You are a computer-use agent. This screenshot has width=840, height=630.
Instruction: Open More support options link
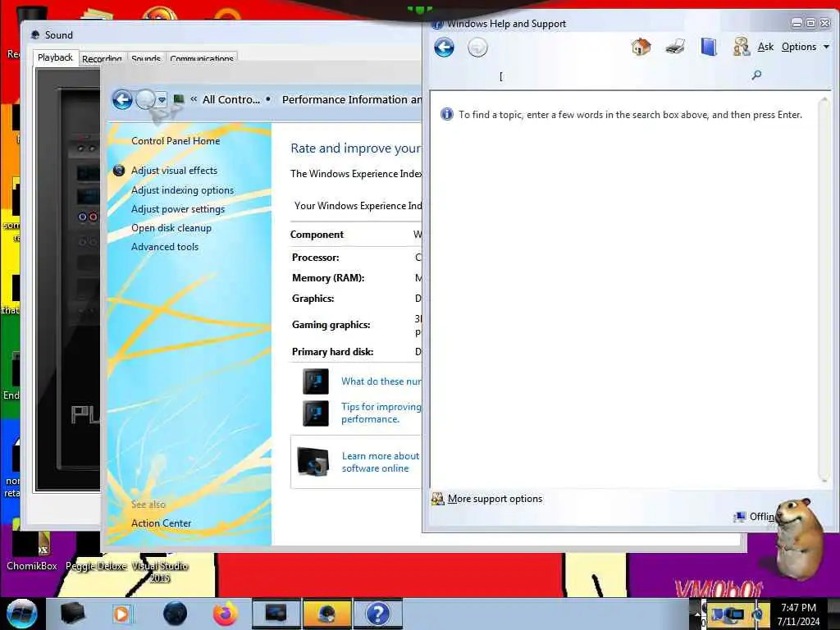pos(495,499)
